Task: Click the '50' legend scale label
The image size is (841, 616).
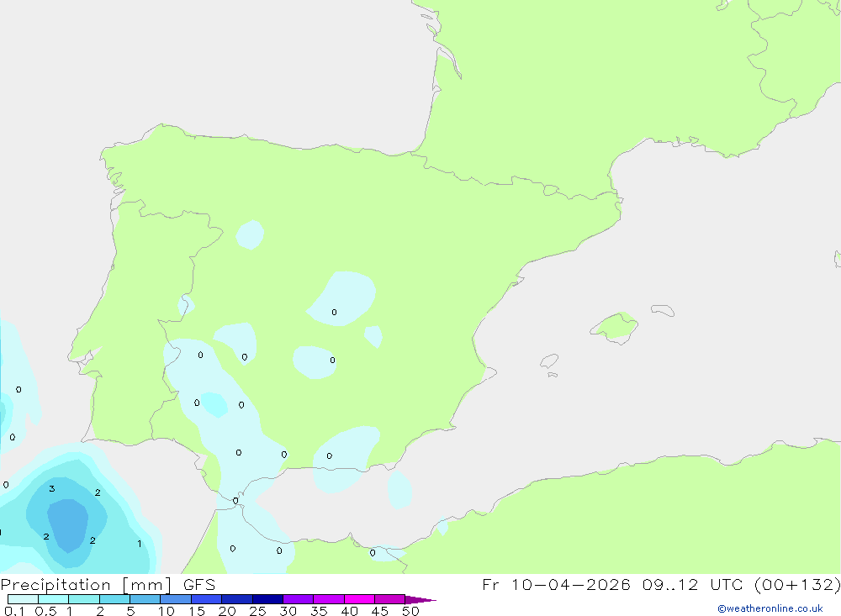Action: [x=410, y=611]
